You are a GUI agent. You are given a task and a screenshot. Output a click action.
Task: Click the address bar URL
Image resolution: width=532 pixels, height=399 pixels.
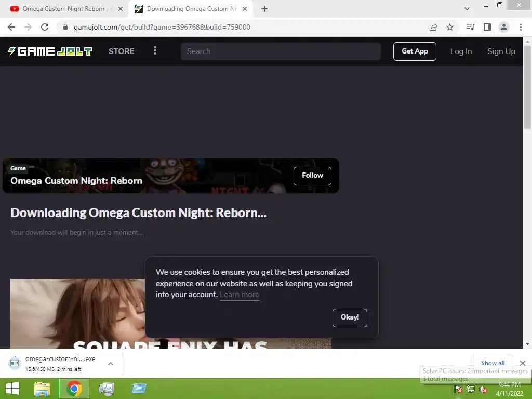click(x=162, y=27)
